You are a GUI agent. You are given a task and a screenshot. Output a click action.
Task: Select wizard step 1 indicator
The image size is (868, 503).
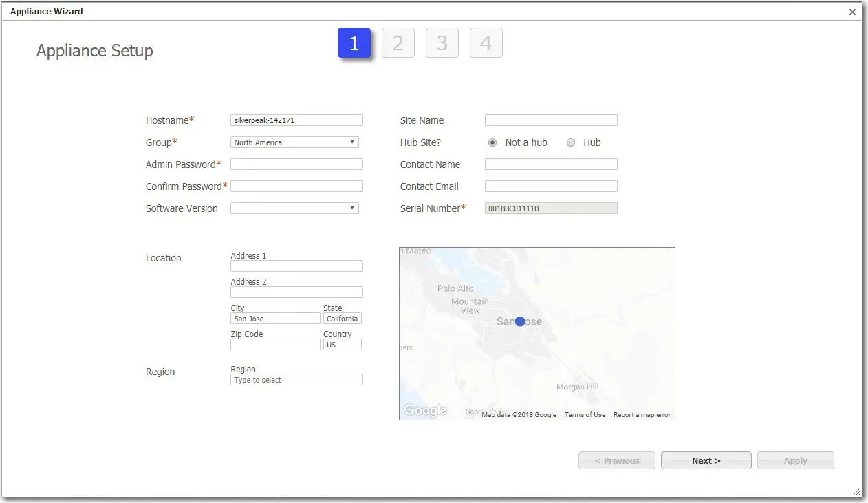(354, 42)
